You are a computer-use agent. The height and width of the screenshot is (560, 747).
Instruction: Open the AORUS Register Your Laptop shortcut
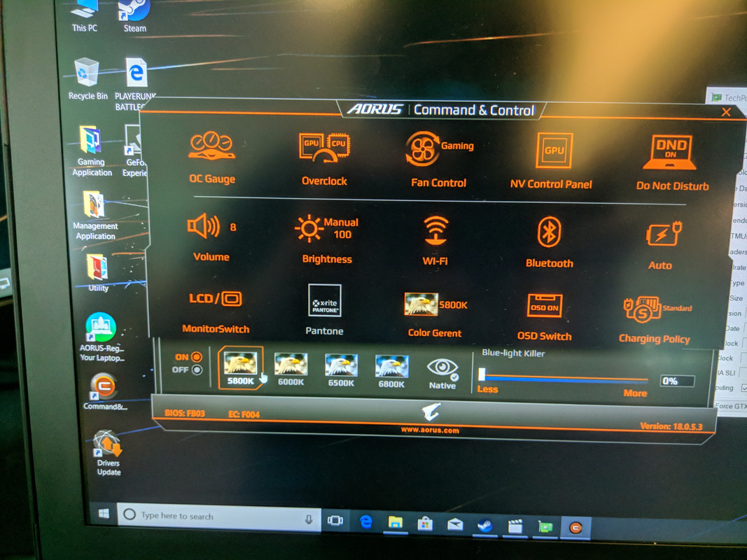[x=101, y=337]
